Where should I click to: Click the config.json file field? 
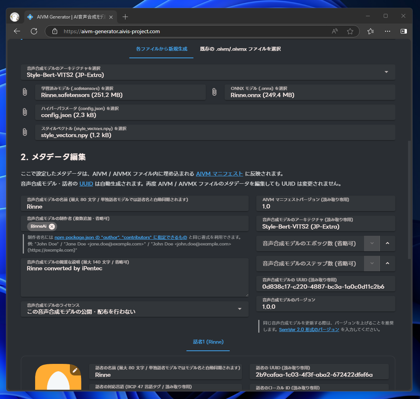tap(215, 112)
